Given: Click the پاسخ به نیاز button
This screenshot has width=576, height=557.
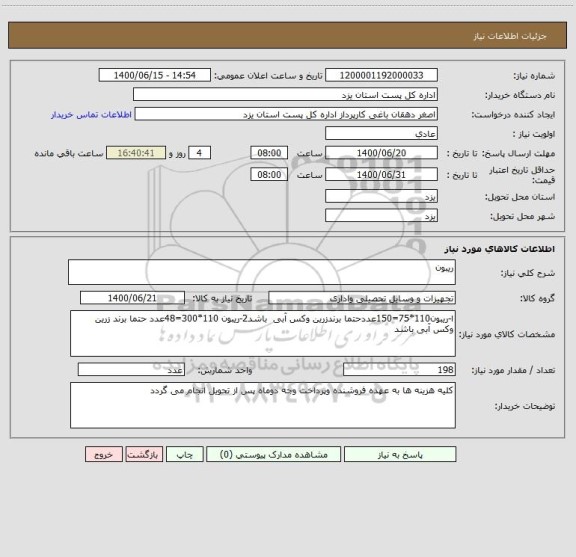Looking at the screenshot, I should (400, 454).
